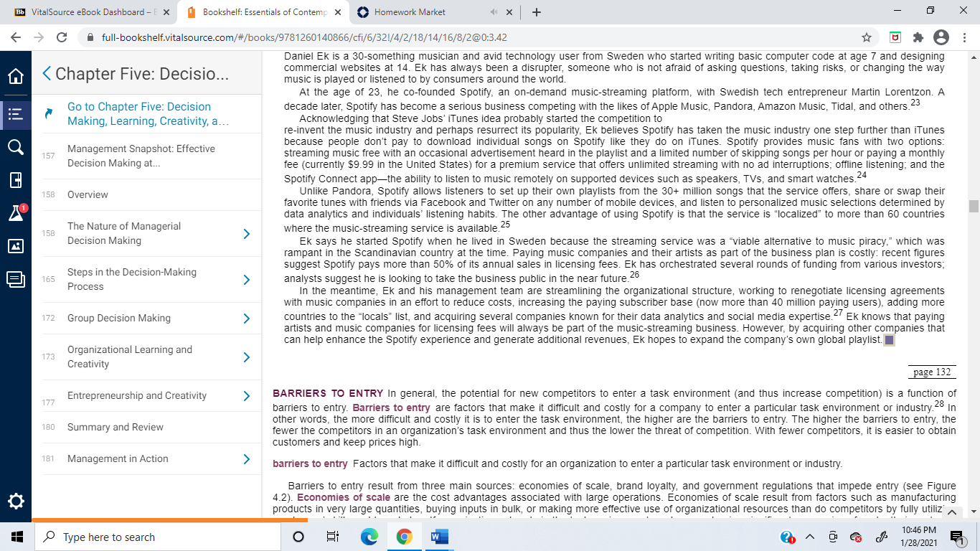Go to Chapter Five: Decision Making link
The image size is (980, 551).
149,113
